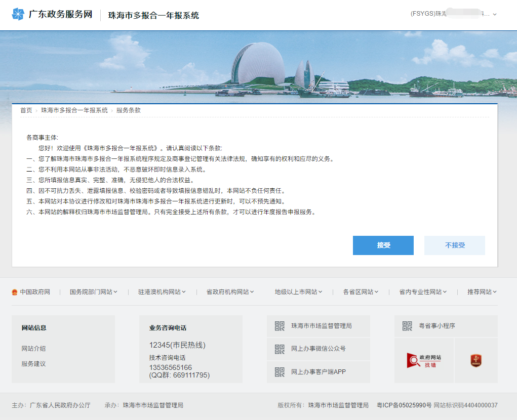Click QR icon for 珠海市市场监督管理局
517x420 pixels.
(x=280, y=326)
